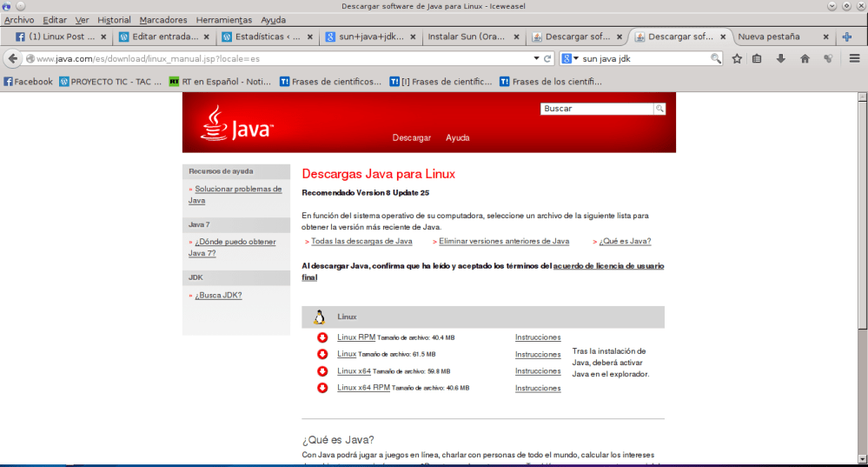Click the Frases de los científi... bookmark
This screenshot has height=467, width=868.
(551, 82)
